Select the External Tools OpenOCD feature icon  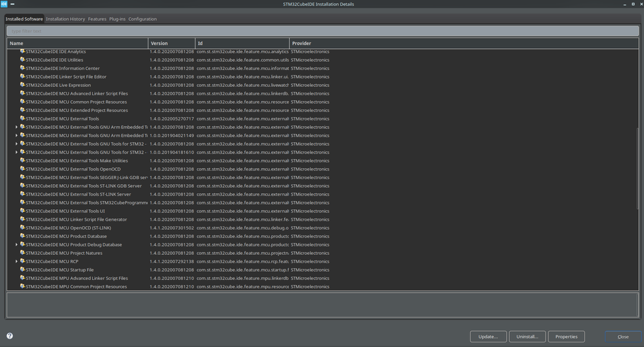pos(23,169)
